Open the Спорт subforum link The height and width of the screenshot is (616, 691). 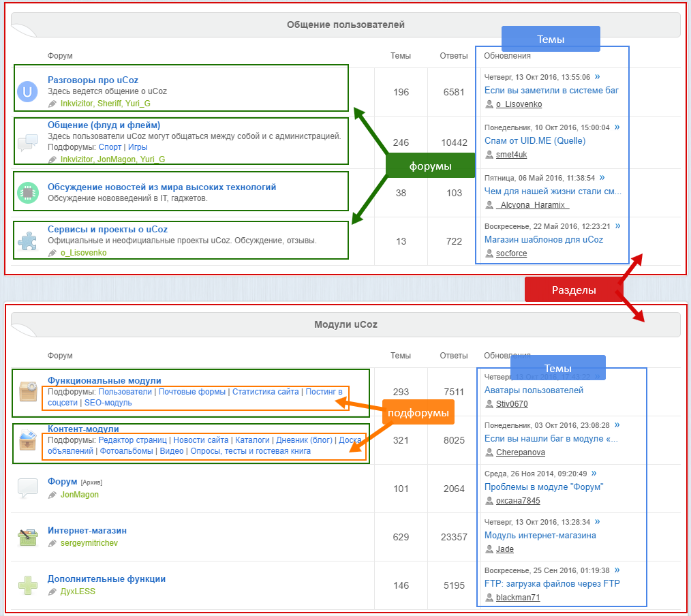pyautogui.click(x=110, y=147)
